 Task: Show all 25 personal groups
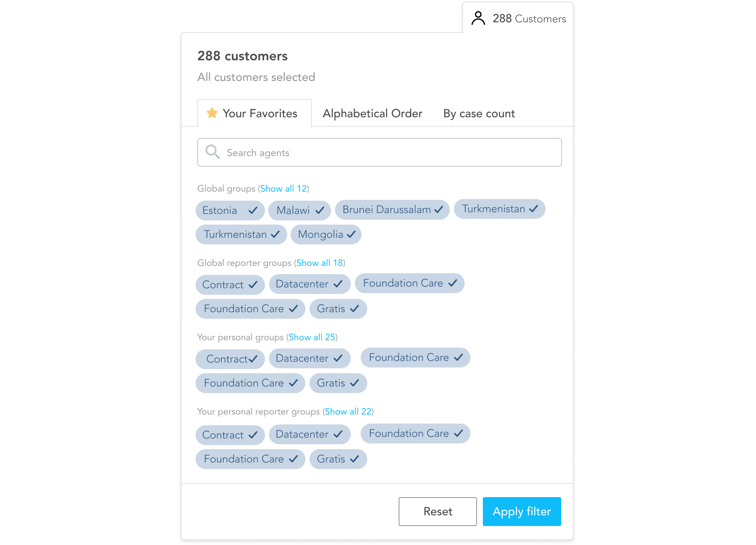pos(312,337)
